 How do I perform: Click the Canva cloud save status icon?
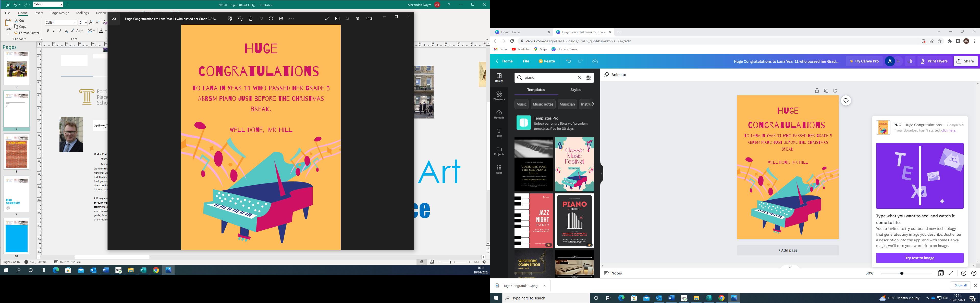(x=595, y=61)
